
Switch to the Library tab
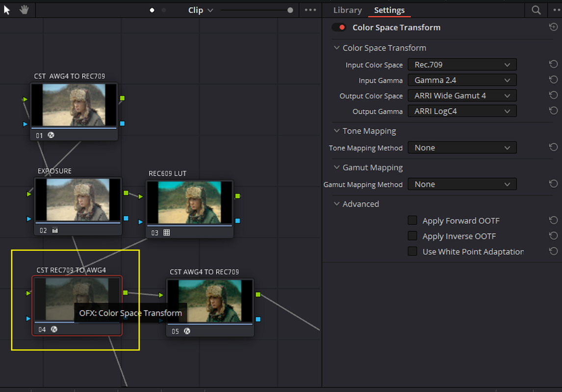(x=347, y=10)
